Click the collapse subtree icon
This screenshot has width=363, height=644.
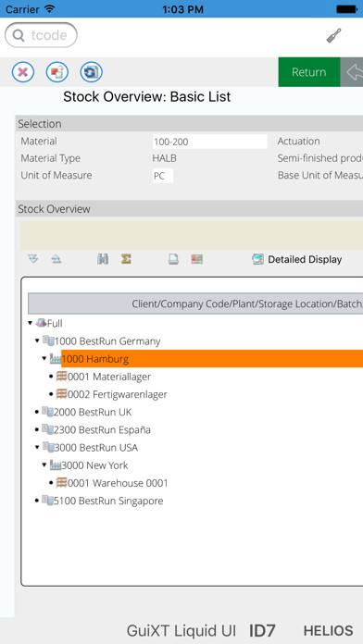coord(56,259)
